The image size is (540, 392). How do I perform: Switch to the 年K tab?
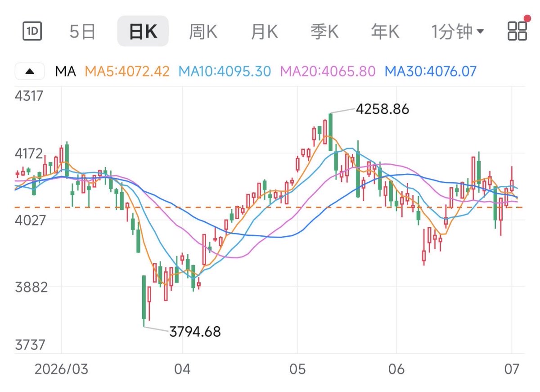(x=385, y=32)
